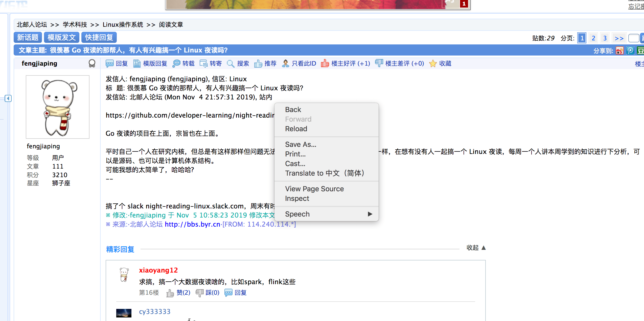Toggle the left sidebar collapse arrow
Viewport: 644px width, 321px height.
[x=8, y=98]
